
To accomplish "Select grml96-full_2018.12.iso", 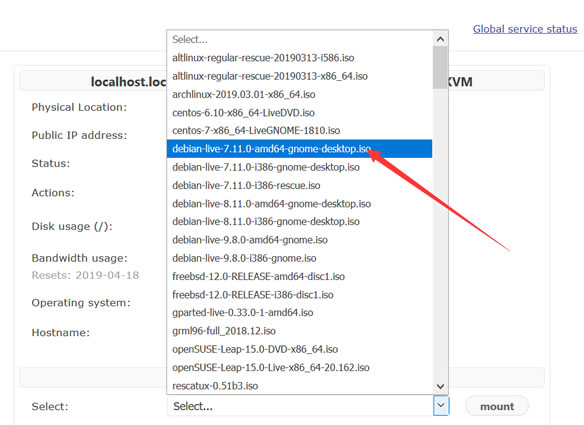I will click(x=299, y=330).
